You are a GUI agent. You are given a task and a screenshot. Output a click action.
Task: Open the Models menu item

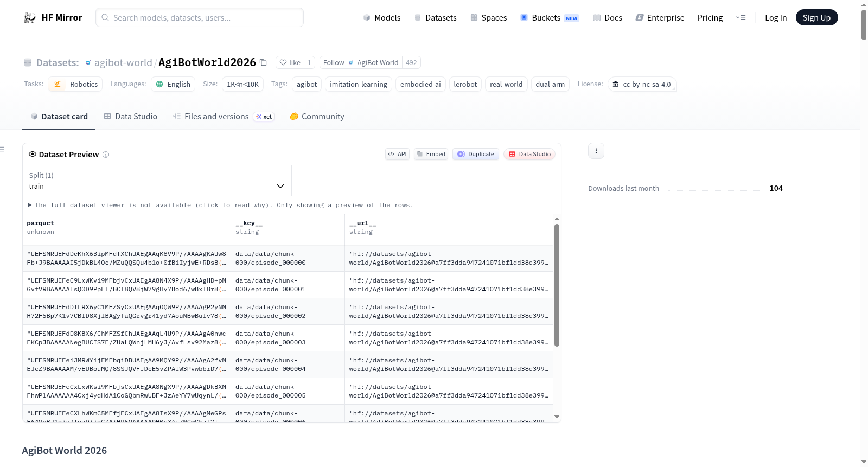click(382, 18)
